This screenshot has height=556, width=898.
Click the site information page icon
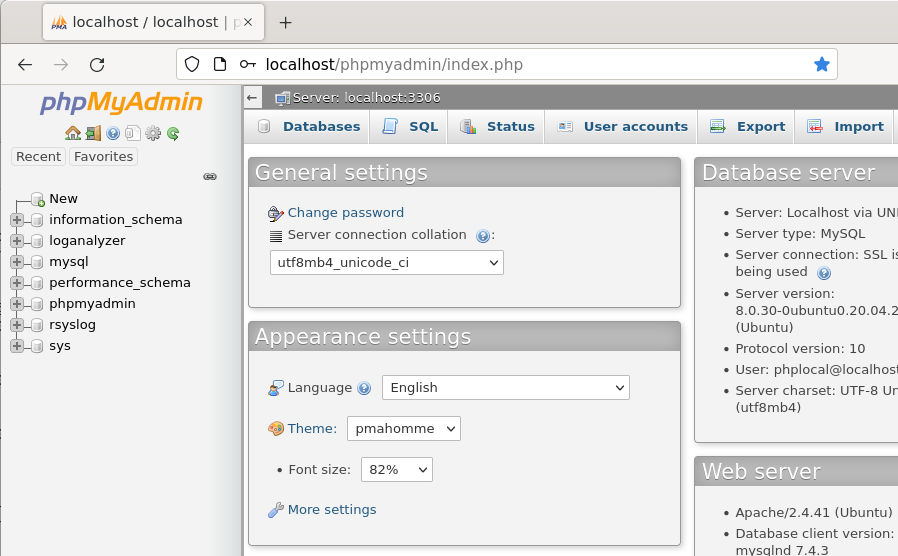(x=220, y=64)
